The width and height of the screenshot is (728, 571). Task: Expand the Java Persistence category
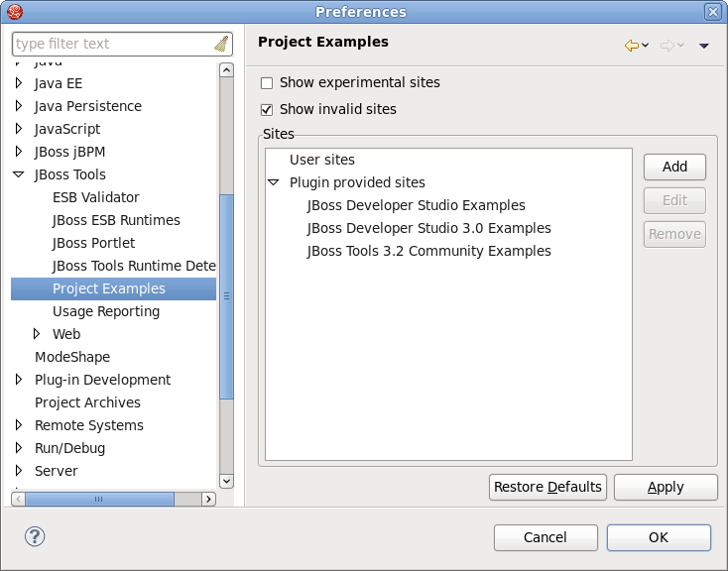pos(19,106)
